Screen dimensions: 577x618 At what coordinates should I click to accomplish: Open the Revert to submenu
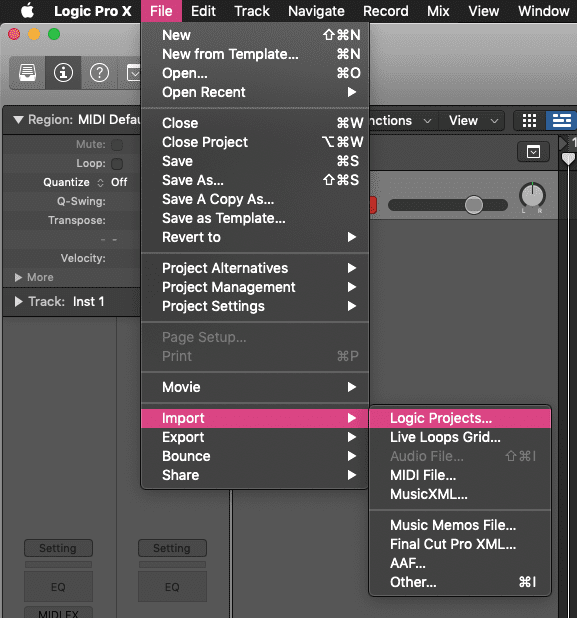[x=255, y=237]
